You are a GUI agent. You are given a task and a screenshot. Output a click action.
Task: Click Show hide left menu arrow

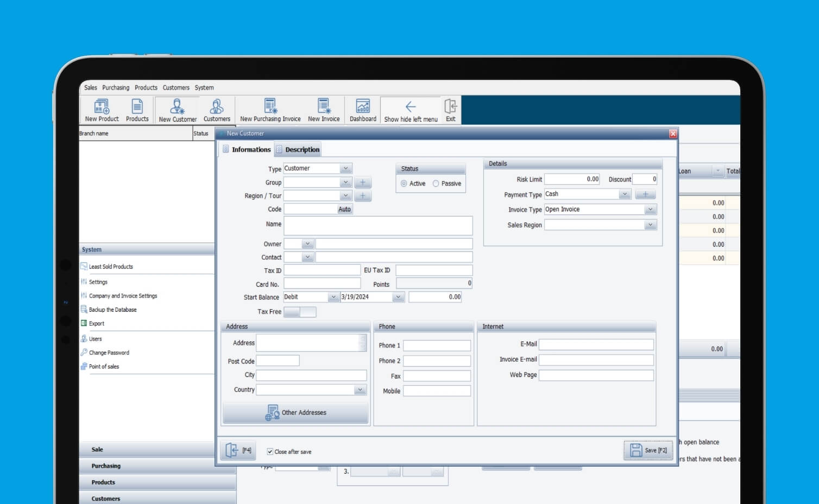[x=411, y=110]
